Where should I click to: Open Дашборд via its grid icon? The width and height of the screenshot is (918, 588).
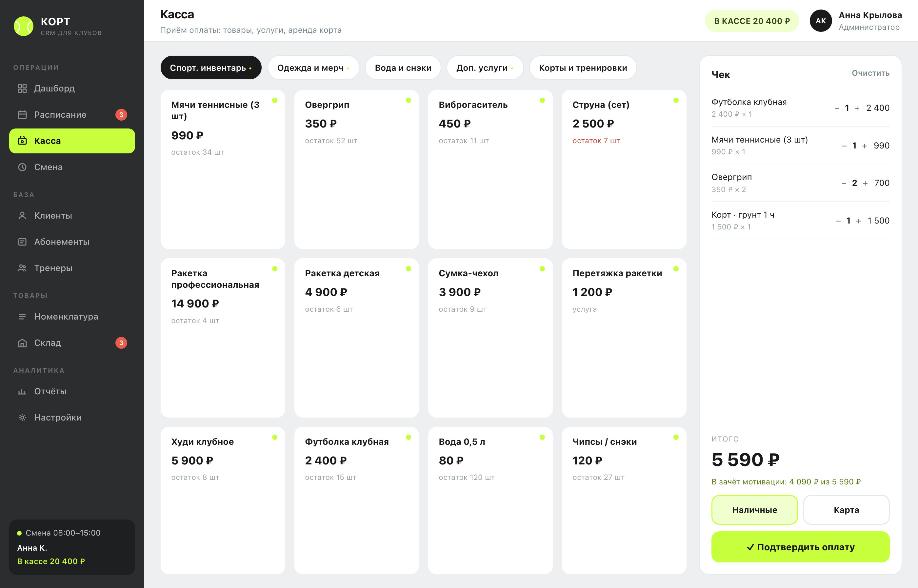coord(22,88)
